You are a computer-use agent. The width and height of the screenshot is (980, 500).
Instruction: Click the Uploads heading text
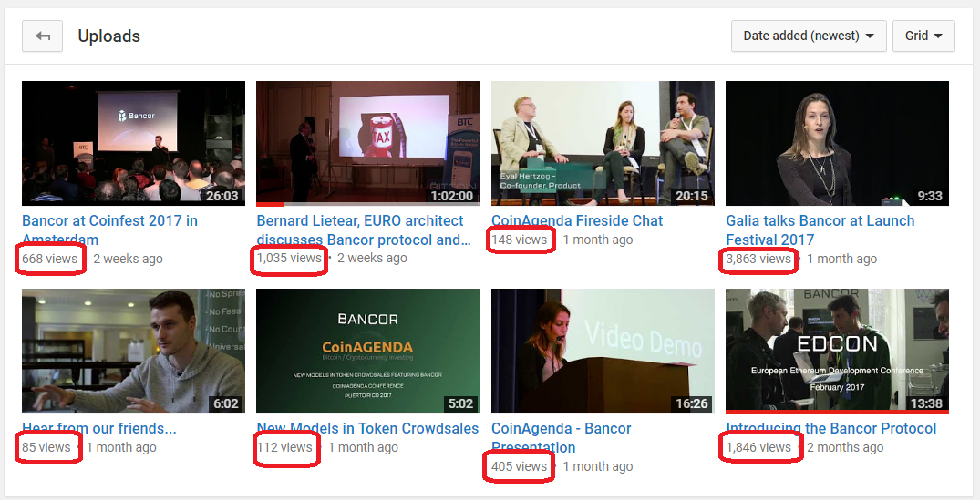[x=108, y=36]
